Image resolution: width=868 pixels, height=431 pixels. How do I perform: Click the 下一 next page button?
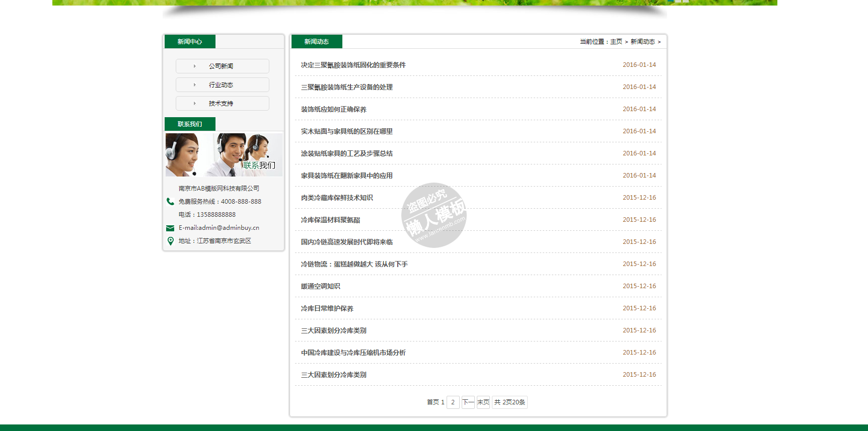468,402
